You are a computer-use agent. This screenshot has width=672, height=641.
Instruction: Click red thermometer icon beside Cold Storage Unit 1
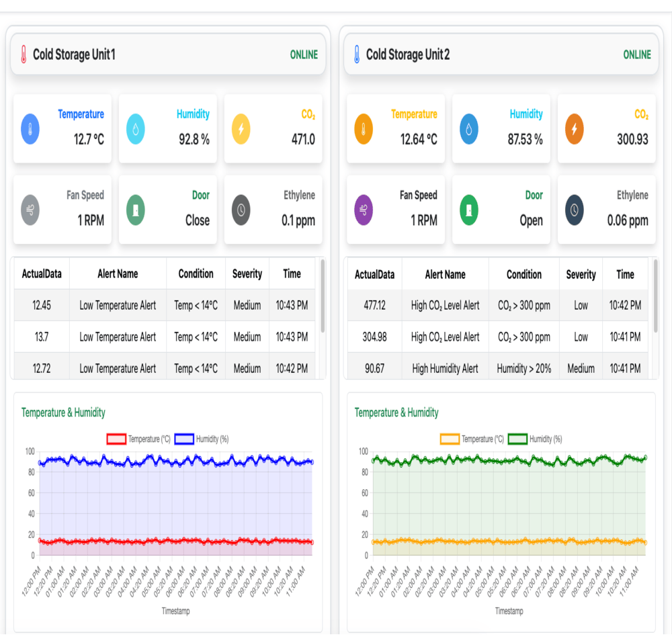coord(24,54)
